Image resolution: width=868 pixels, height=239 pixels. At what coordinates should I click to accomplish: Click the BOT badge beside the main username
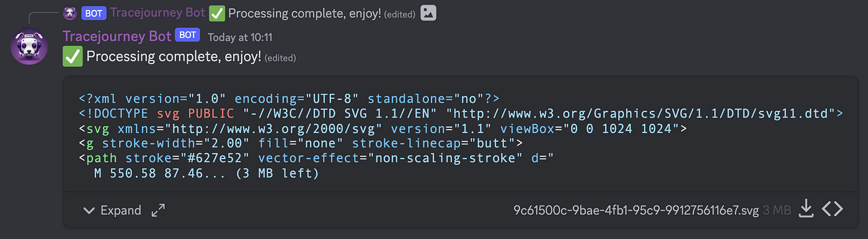pos(187,35)
